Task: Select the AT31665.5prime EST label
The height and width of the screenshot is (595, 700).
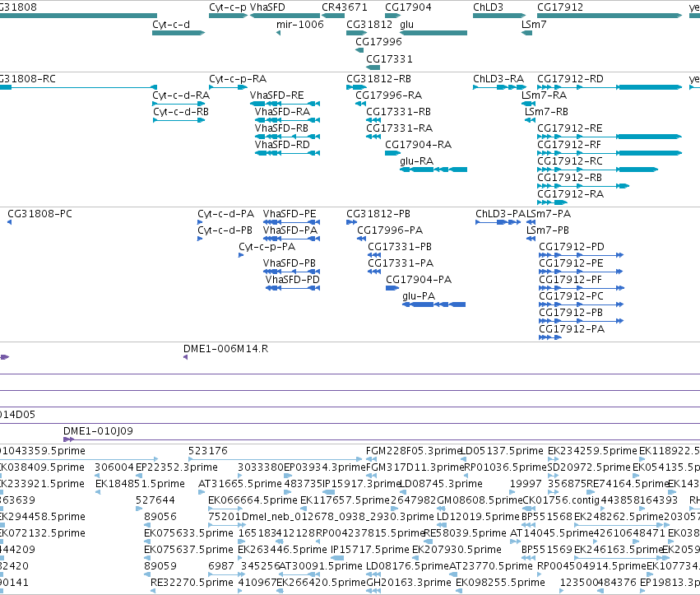Action: click(240, 484)
